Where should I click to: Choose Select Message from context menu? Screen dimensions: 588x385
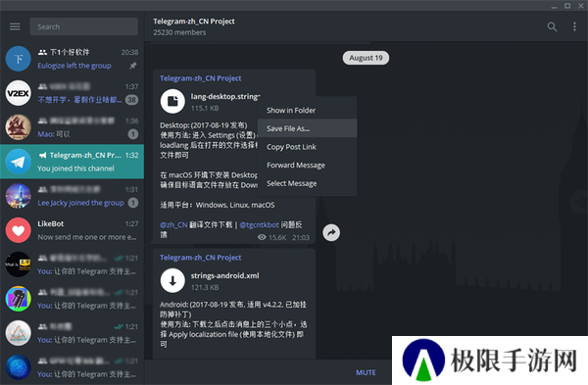coord(307,183)
